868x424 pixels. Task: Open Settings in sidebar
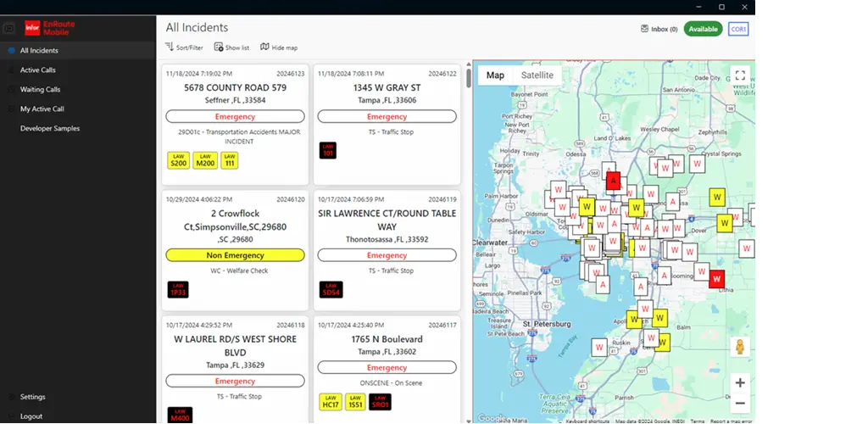tap(77, 397)
